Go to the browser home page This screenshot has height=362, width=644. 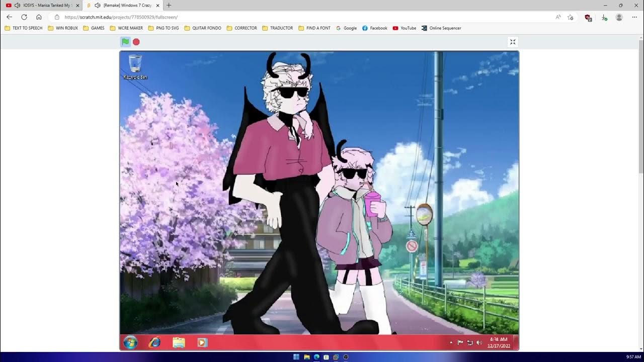point(39,17)
